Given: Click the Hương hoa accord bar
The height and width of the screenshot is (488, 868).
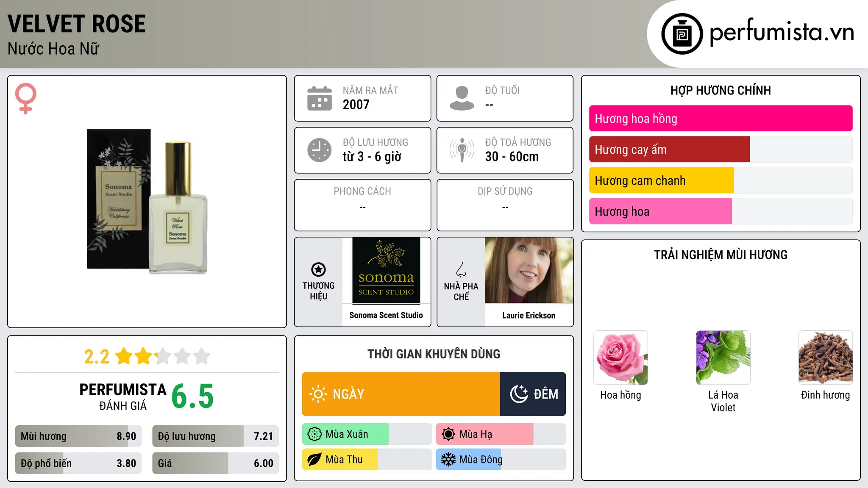Looking at the screenshot, I should (x=721, y=211).
